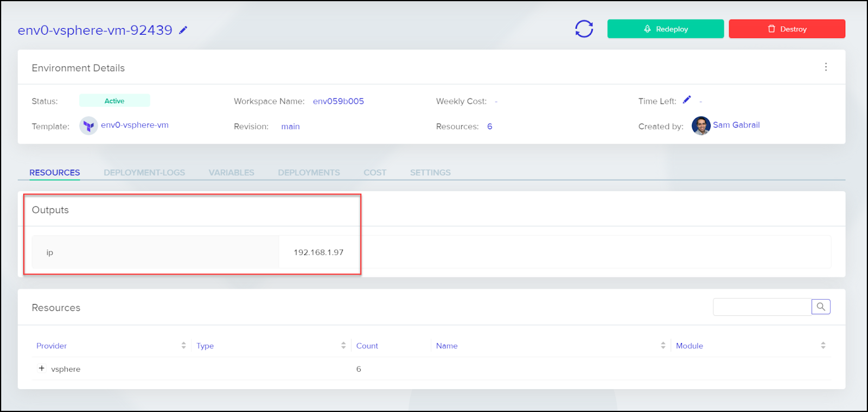
Task: Click the main revision link
Action: pos(290,126)
